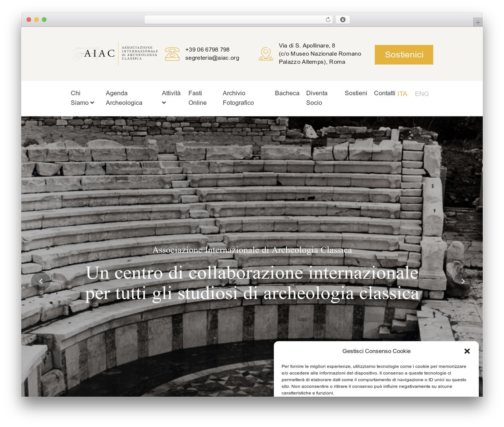Switch site language to ENG
This screenshot has width=504, height=427.
coord(422,94)
